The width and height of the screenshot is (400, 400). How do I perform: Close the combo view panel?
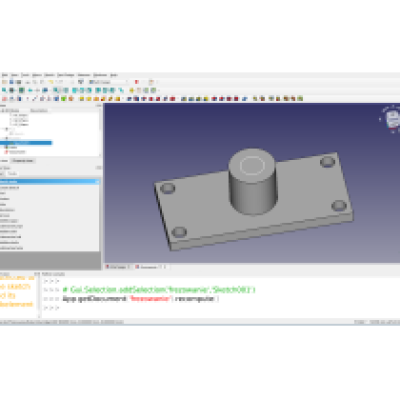(x=99, y=106)
